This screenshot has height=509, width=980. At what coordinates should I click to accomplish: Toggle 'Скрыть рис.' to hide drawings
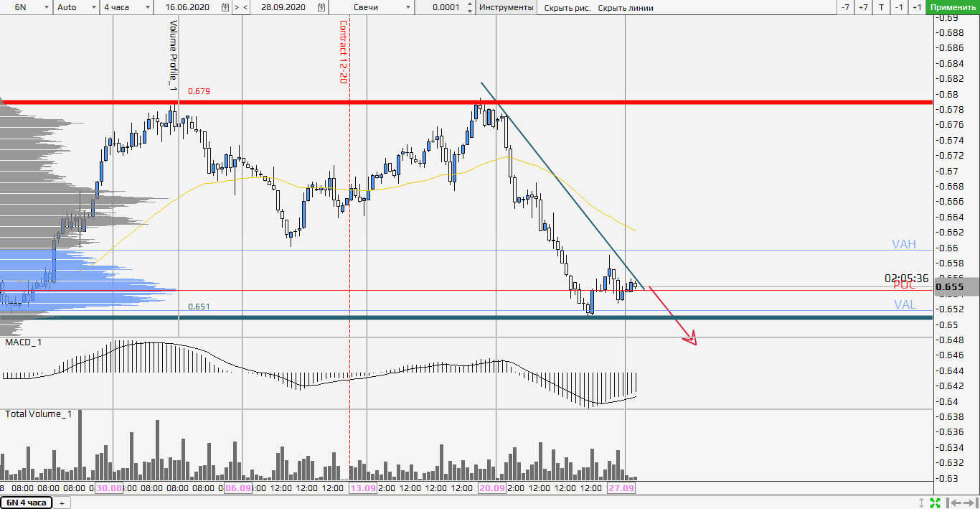click(567, 8)
